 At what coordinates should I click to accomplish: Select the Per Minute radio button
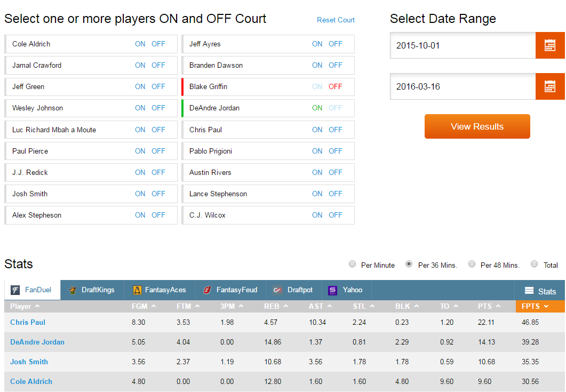[352, 264]
